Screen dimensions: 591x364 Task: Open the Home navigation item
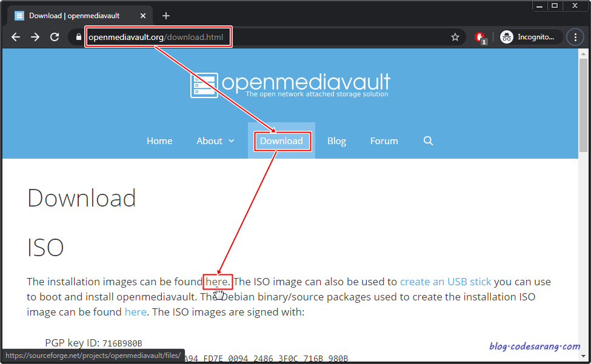tap(159, 141)
